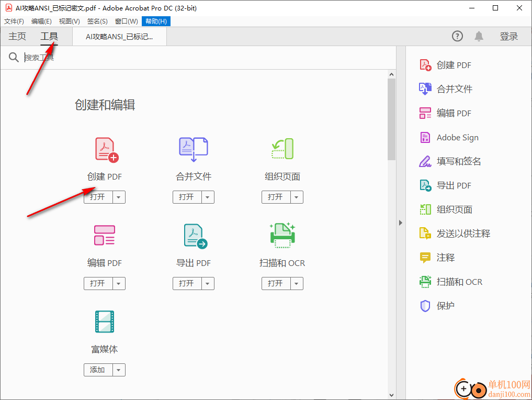Viewport: 532px width, 400px height.
Task: Expand dropdown arrow beside 创建 PDF 打开 button
Action: point(119,197)
